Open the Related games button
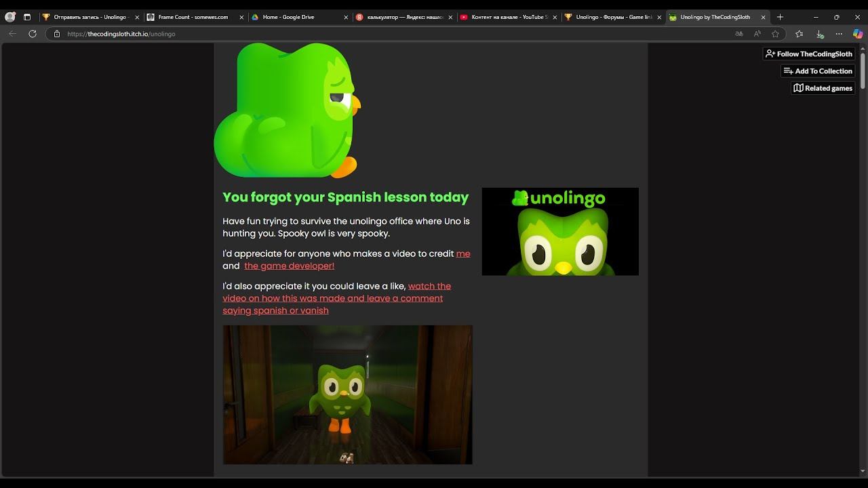This screenshot has width=868, height=488. click(x=823, y=88)
